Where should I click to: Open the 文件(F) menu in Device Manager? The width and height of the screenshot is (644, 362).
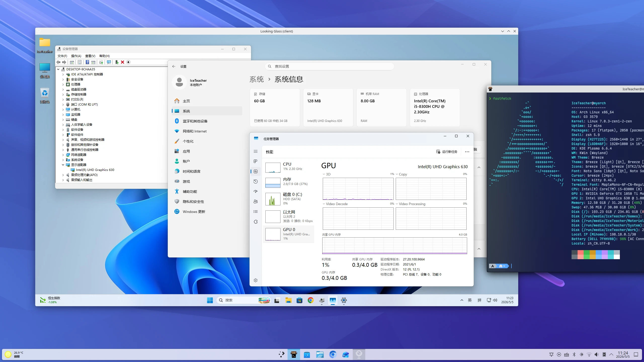pos(62,56)
